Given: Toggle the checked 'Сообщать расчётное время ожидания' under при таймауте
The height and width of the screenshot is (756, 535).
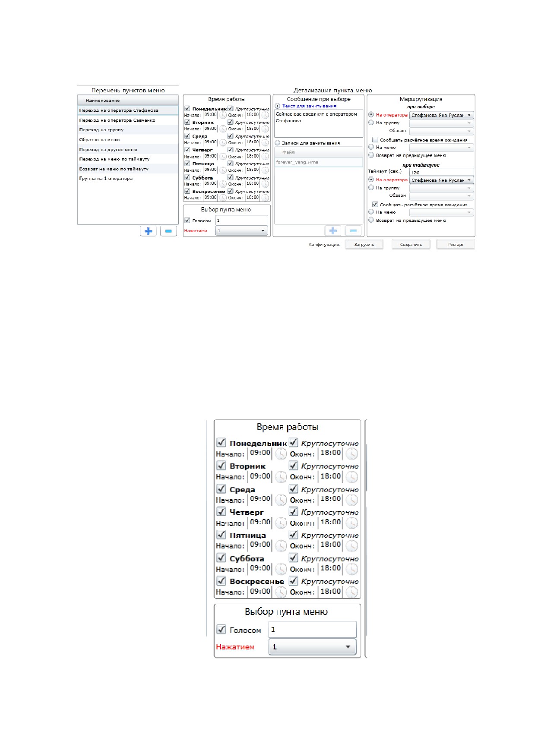Looking at the screenshot, I should (375, 204).
